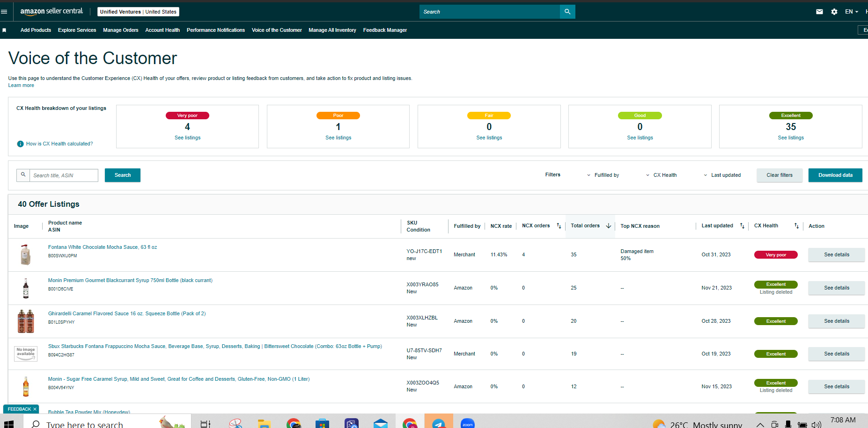Open Monin Sugar Free Caramel Syrup link

[x=179, y=379]
